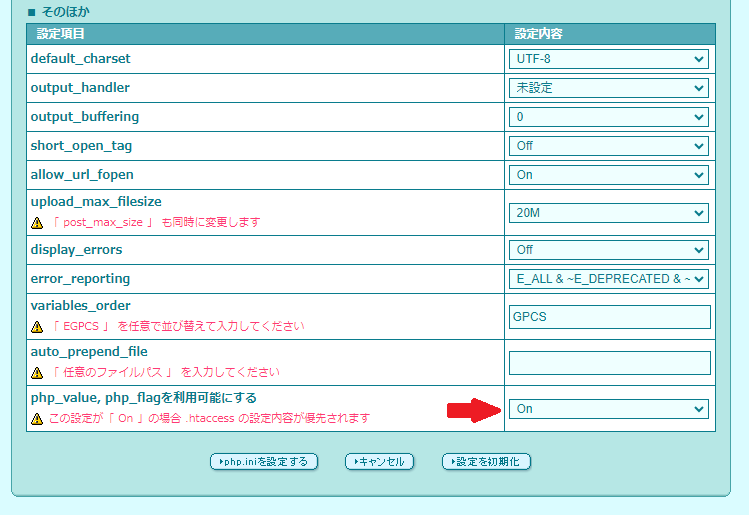The image size is (749, 515).
Task: Click the variables_order text field
Action: 609,317
